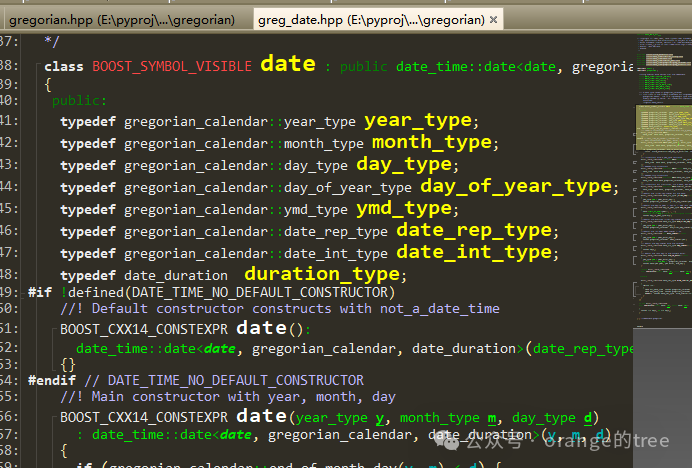Click the #endif directive
Image resolution: width=692 pixels, height=468 pixels.
[x=52, y=380]
